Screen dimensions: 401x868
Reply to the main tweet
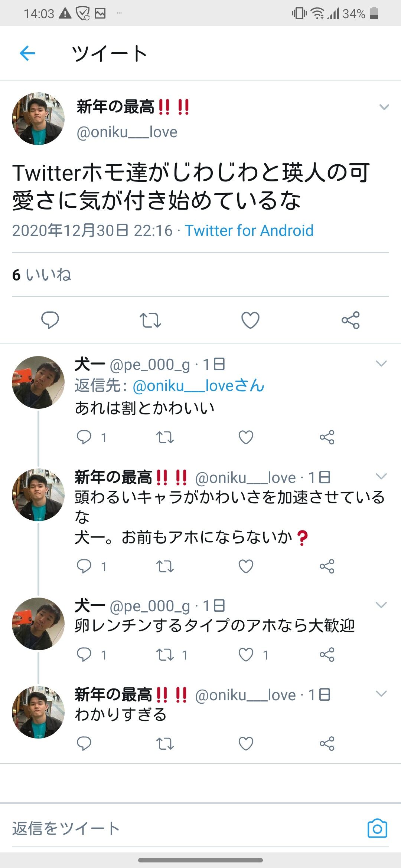50,320
